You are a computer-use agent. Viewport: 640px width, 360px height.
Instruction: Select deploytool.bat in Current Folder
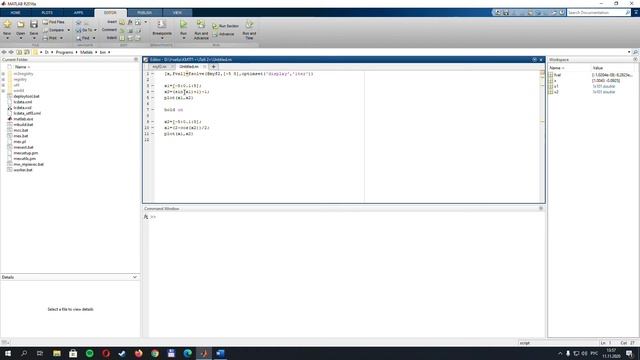click(27, 96)
